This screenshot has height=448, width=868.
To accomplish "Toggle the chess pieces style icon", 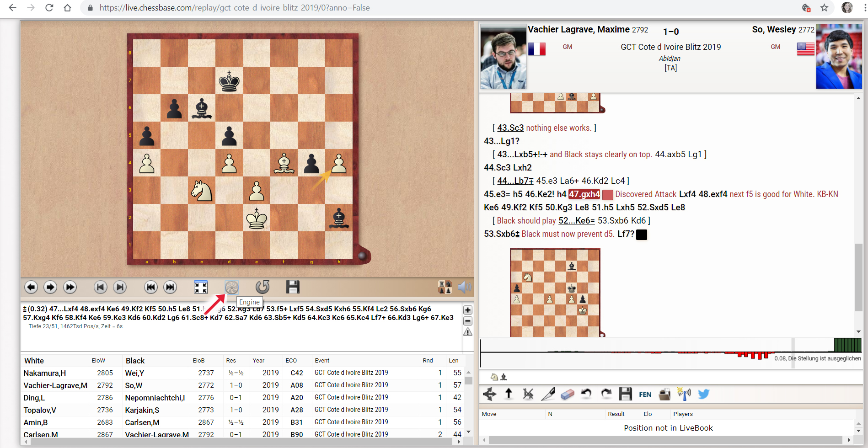I will click(445, 287).
